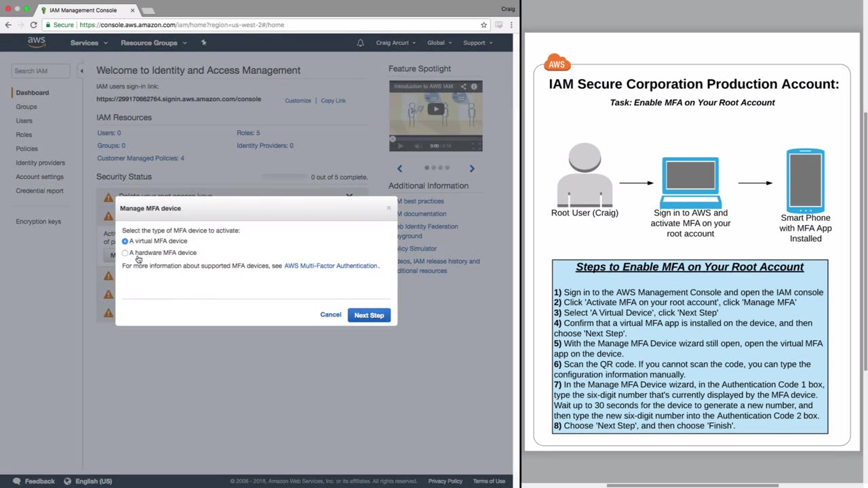This screenshot has height=488, width=868.
Task: Open the Privacy Policy footer link
Action: [446, 481]
